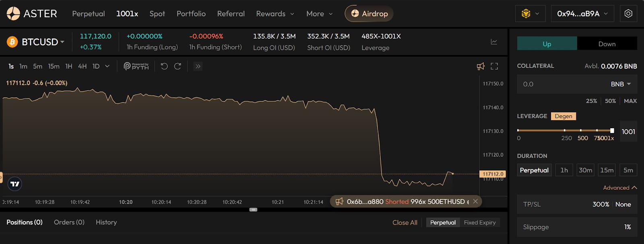The image size is (644, 244).
Task: Click the TradingView logo badge
Action: [x=15, y=184]
